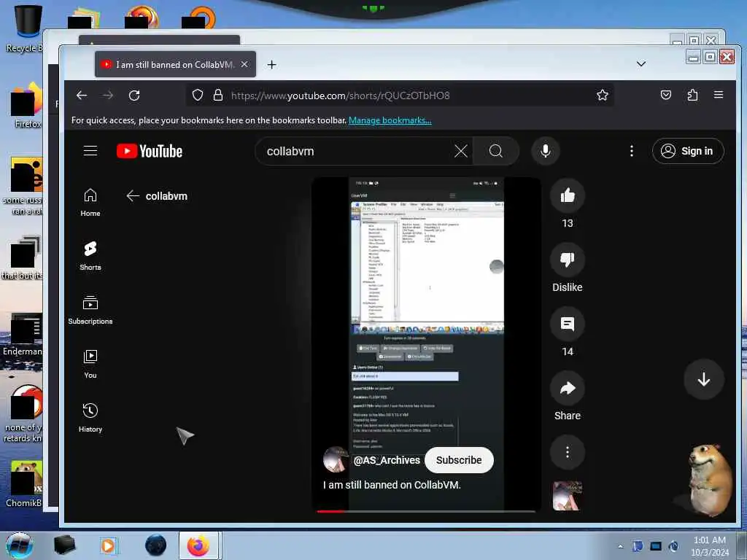Viewport: 747px width, 560px height.
Task: Open more actions menu beside the short
Action: click(568, 452)
